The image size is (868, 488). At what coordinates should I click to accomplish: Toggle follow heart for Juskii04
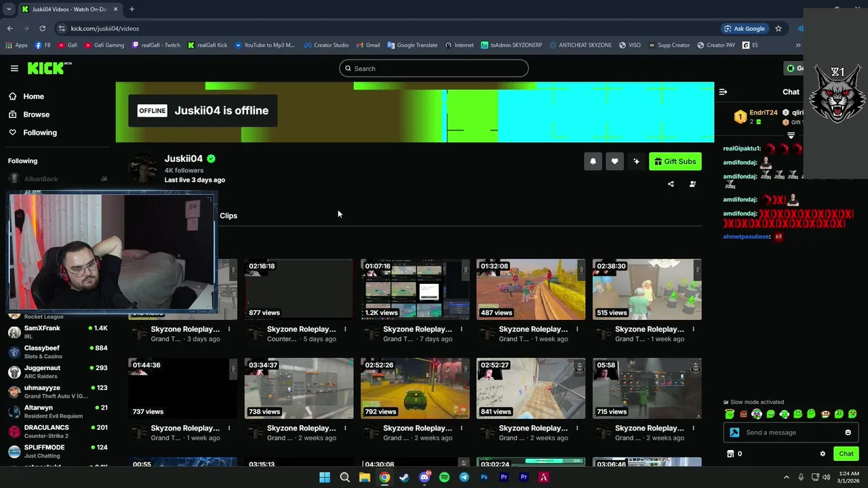[614, 161]
